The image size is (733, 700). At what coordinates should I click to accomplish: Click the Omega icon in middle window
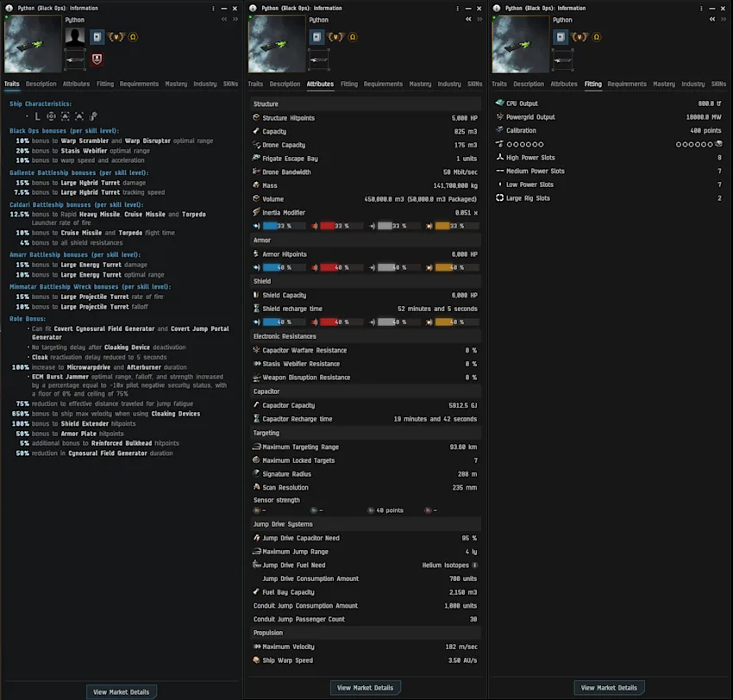353,37
